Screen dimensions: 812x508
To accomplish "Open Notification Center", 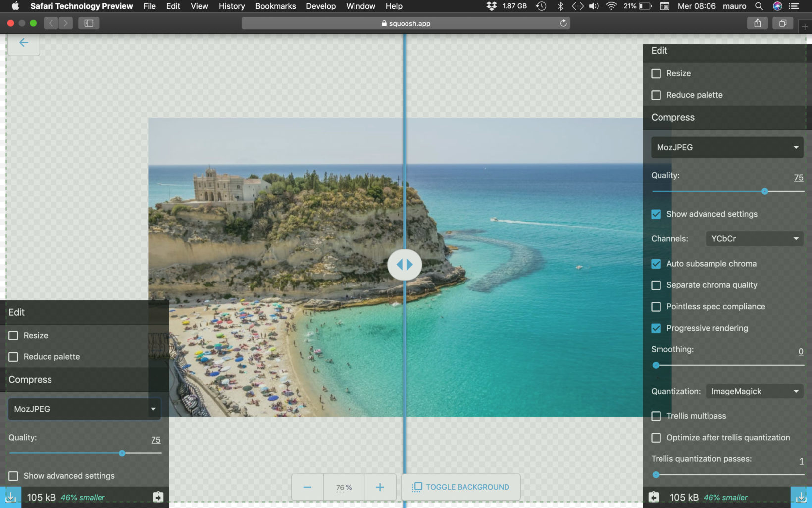I will click(x=794, y=6).
